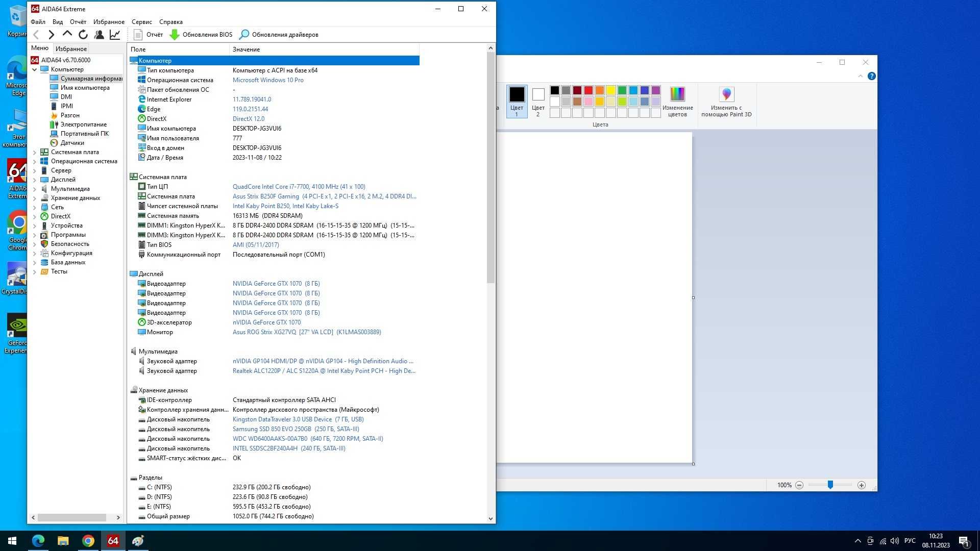Open File Explorer from the taskbar

pos(63,541)
